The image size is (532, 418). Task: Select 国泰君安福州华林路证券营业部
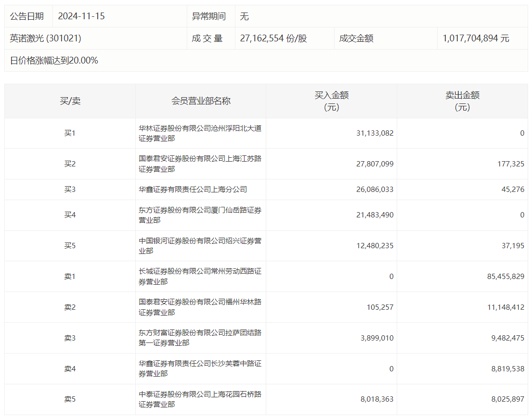[x=200, y=307]
